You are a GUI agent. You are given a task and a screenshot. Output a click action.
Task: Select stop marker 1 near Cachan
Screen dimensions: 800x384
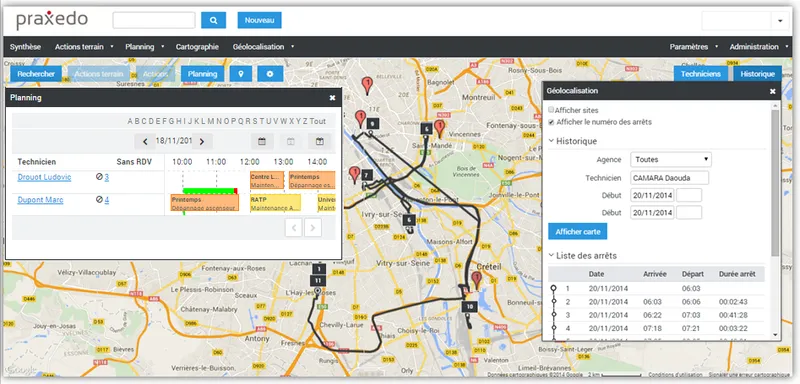pyautogui.click(x=318, y=269)
